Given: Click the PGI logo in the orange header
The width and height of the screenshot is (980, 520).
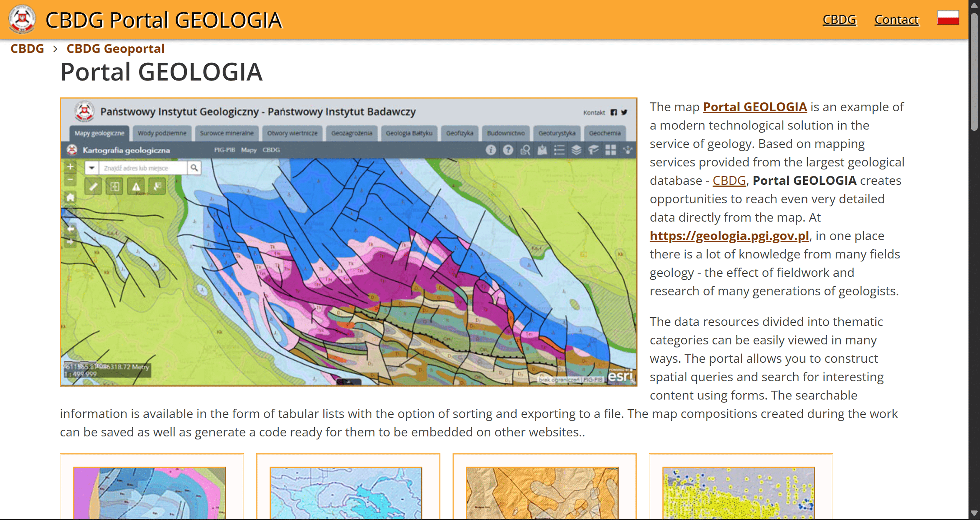Looking at the screenshot, I should pos(22,19).
